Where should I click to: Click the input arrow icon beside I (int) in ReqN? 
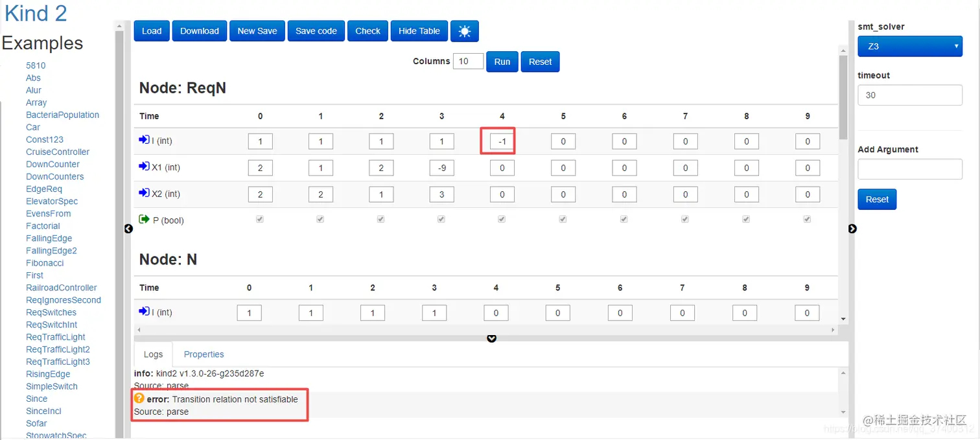(144, 140)
